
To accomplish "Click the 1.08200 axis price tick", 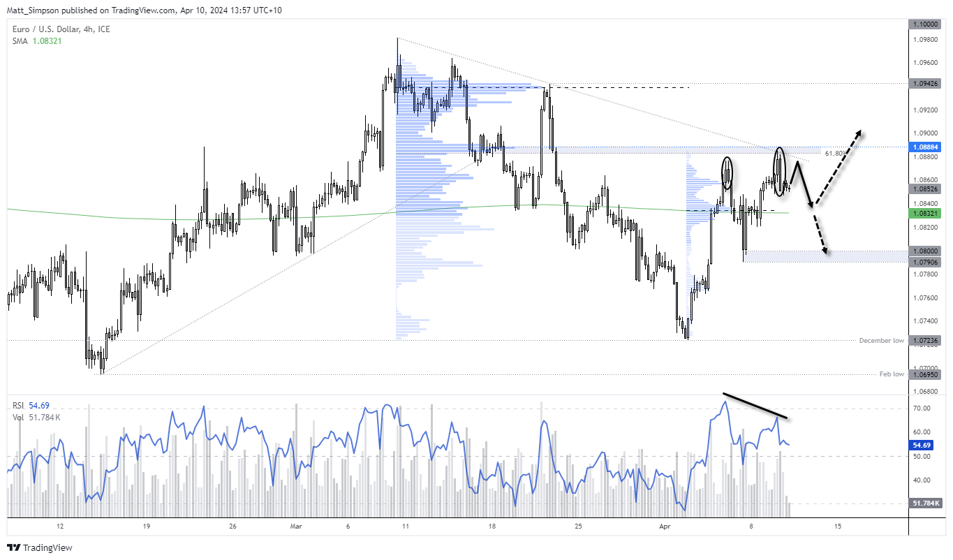I will [x=925, y=227].
